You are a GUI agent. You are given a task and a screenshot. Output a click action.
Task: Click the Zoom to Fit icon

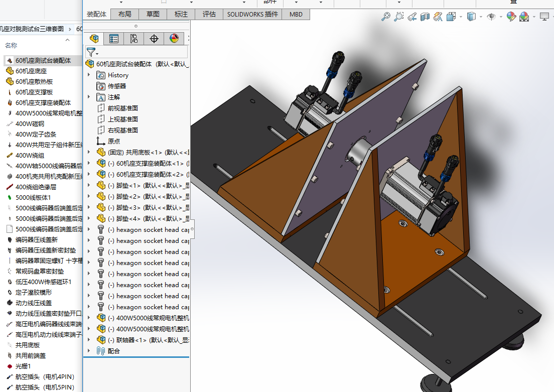tap(385, 17)
